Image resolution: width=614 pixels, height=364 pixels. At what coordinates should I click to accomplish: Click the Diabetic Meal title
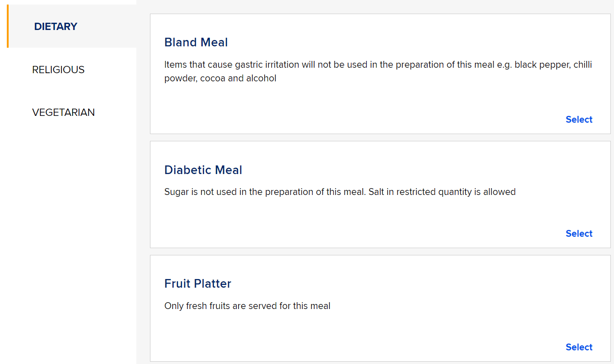click(203, 170)
